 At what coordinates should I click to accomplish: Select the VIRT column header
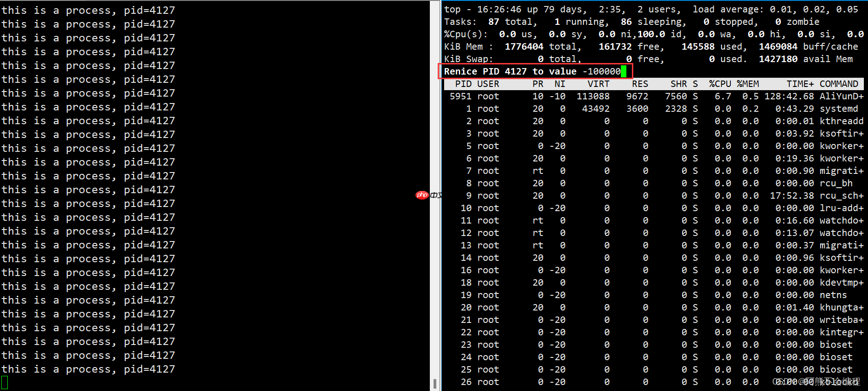coord(599,84)
